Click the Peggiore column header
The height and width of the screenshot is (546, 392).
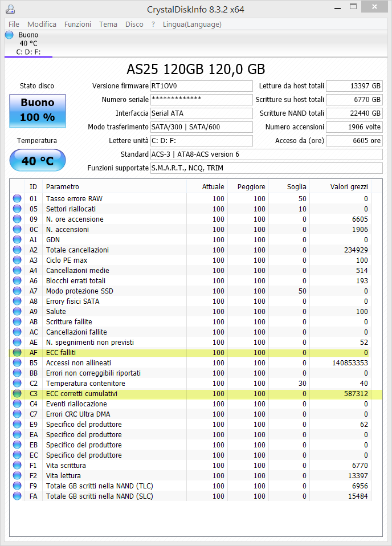click(248, 186)
